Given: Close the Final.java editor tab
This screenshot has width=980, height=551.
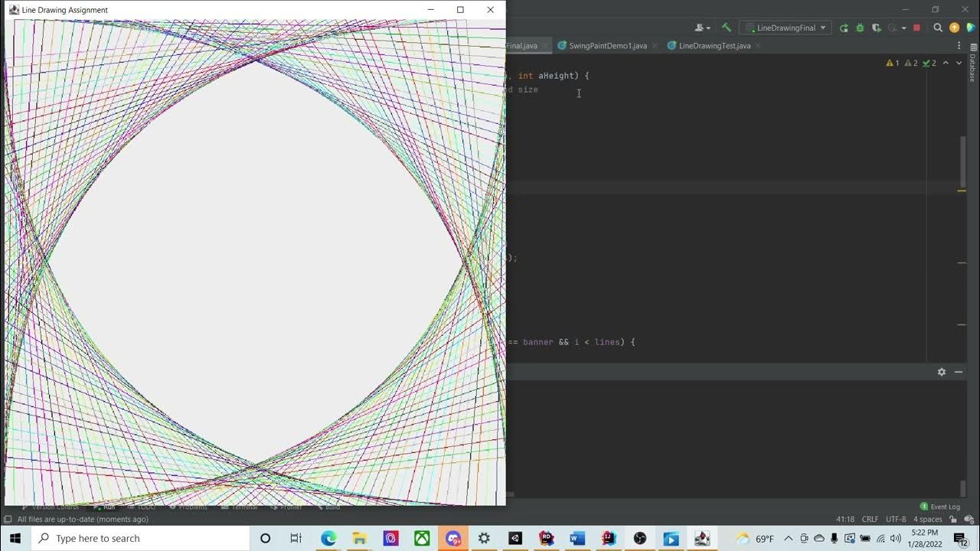Looking at the screenshot, I should click(x=545, y=46).
